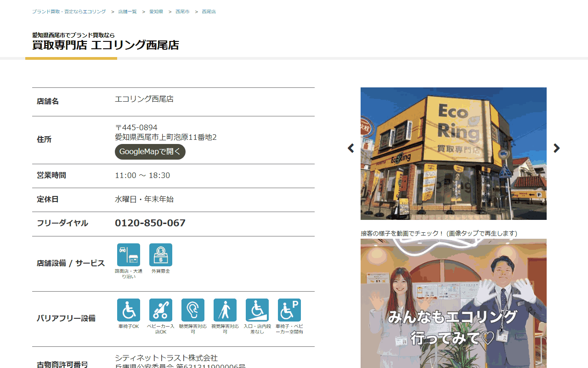Viewport: 588px width, 368px height.
Task: Click the 店舗名 row label
Action: (x=48, y=101)
